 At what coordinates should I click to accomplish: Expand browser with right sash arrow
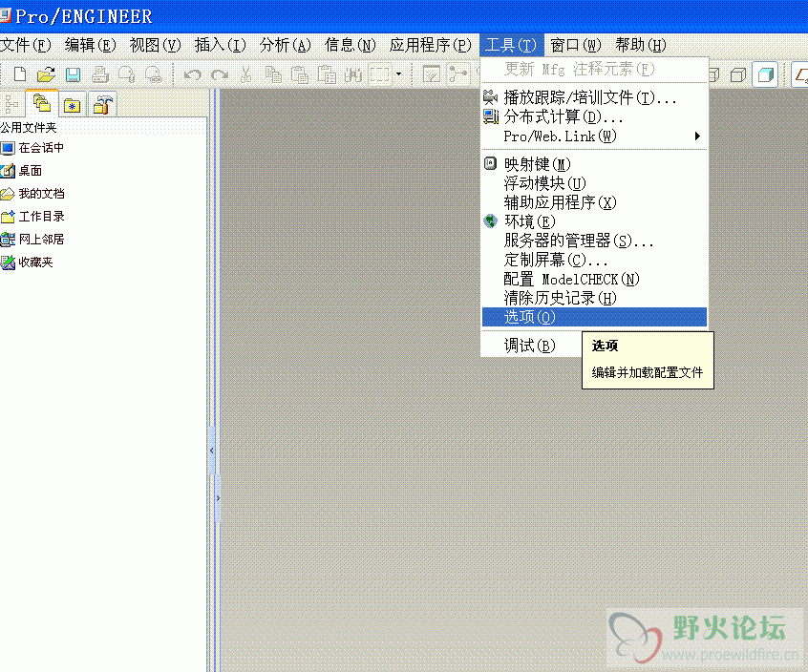(x=218, y=498)
